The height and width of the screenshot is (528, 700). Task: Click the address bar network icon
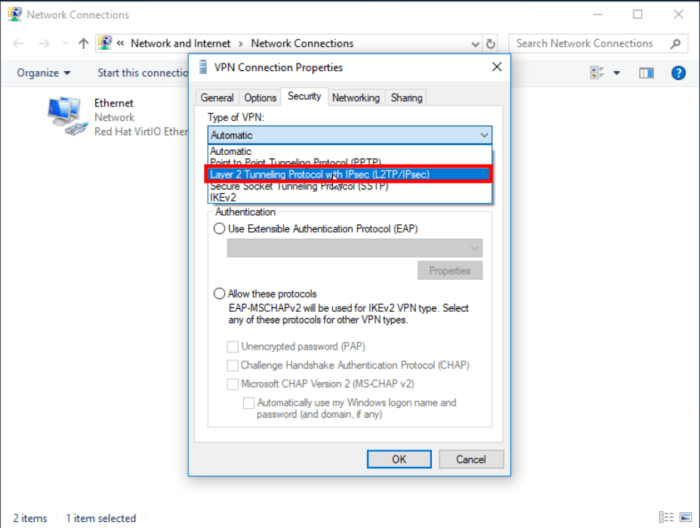click(x=105, y=43)
